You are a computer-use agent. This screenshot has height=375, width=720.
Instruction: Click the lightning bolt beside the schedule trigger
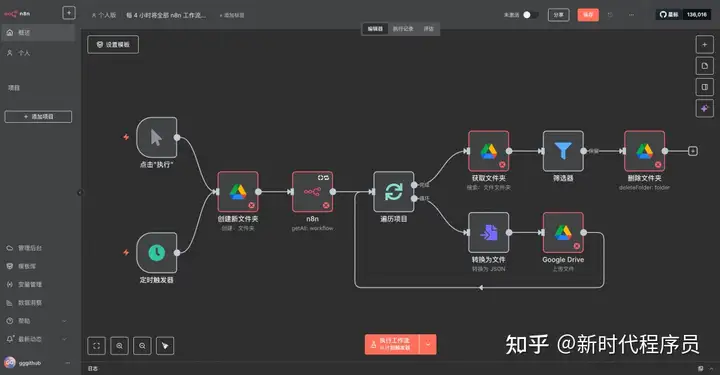126,252
